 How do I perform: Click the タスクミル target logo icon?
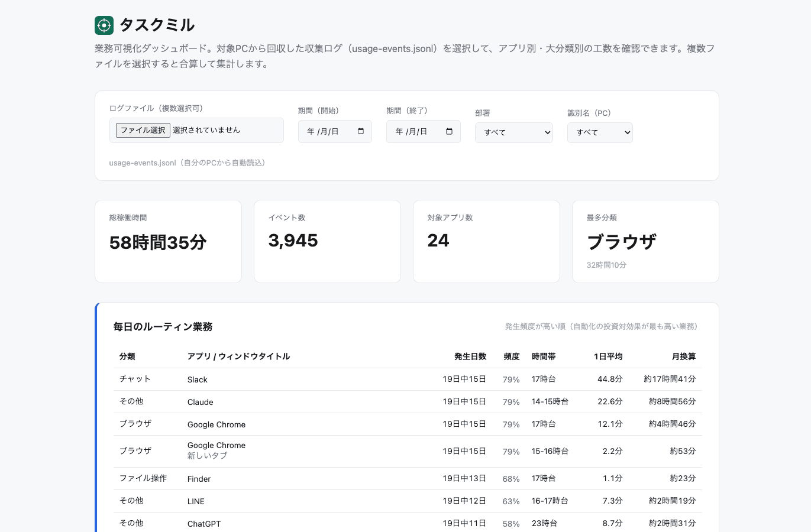coord(104,25)
